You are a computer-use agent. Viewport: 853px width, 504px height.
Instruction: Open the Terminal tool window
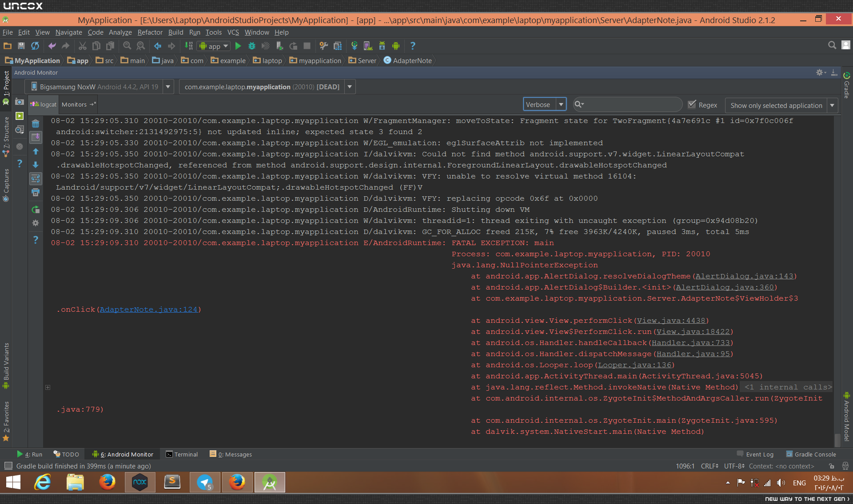(182, 454)
